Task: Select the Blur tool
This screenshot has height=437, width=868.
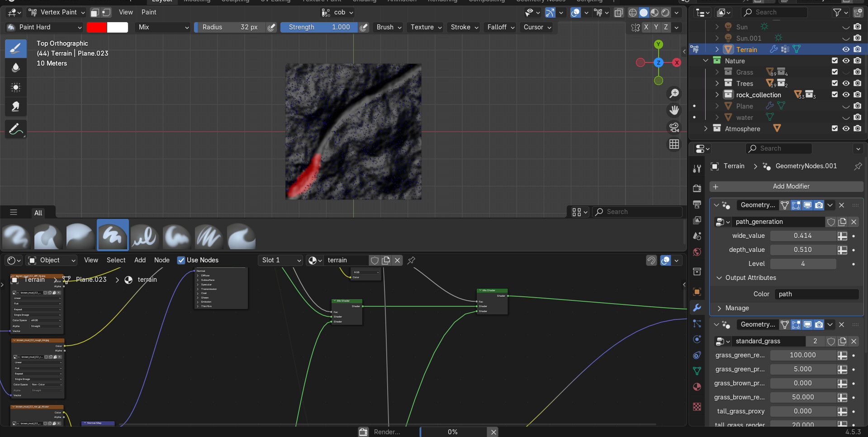Action: coord(16,68)
